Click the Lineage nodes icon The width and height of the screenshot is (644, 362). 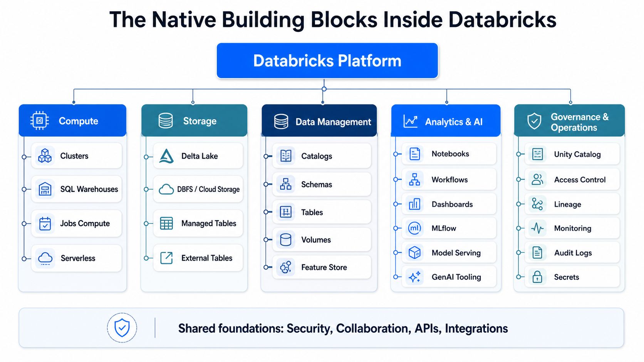(x=537, y=204)
